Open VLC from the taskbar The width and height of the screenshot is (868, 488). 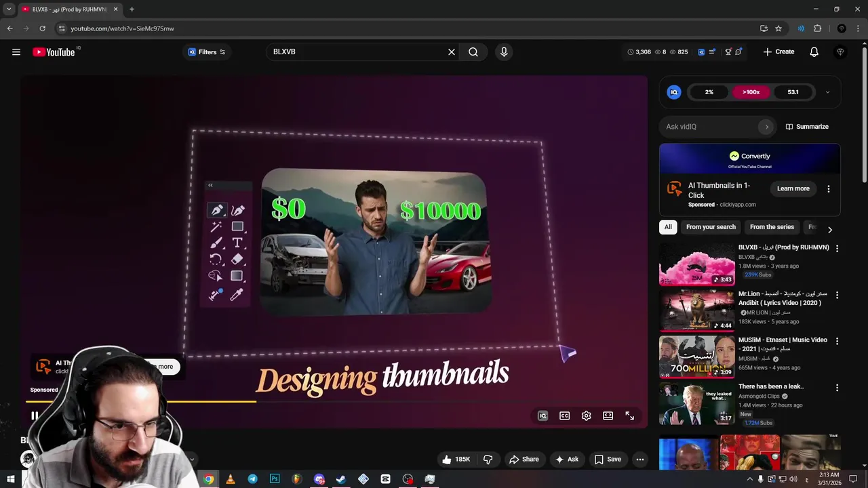[231, 479]
